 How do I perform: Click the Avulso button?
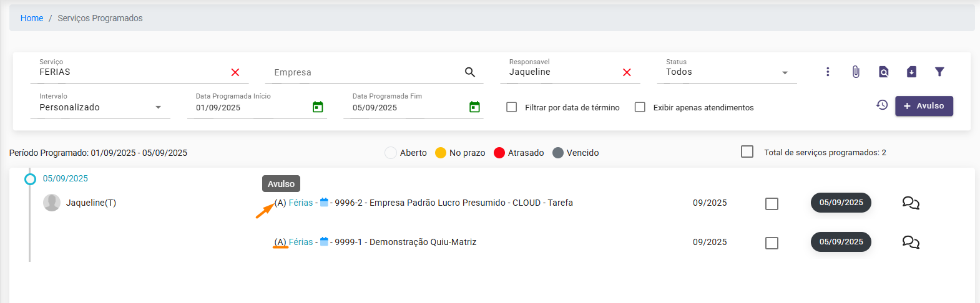(x=924, y=106)
